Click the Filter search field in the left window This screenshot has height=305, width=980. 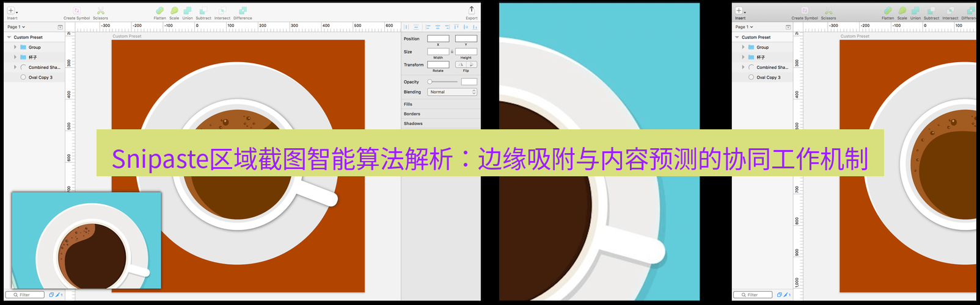[25, 295]
